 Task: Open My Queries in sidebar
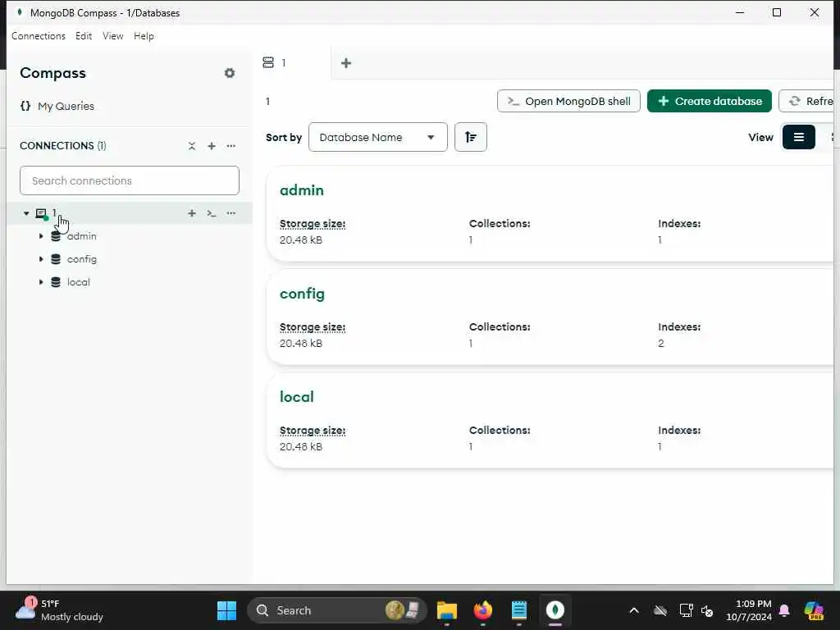[x=66, y=106]
